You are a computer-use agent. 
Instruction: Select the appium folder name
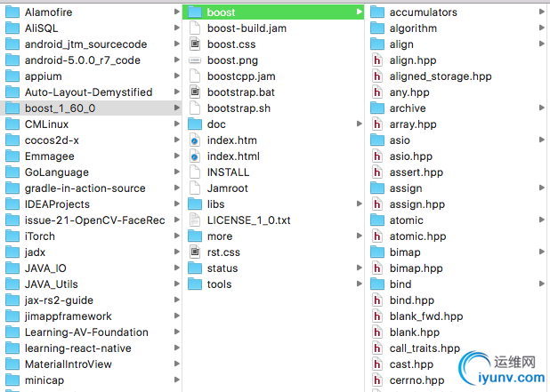pyautogui.click(x=43, y=76)
